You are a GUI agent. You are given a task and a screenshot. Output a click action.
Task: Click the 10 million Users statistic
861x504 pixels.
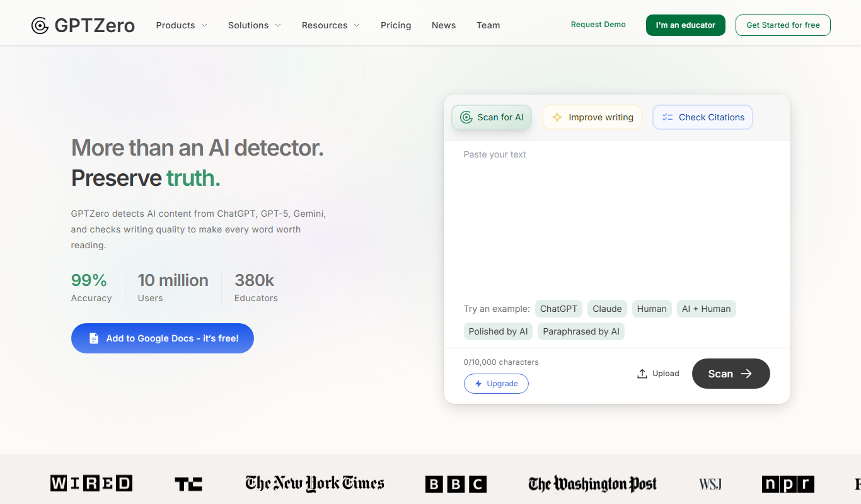coord(173,288)
